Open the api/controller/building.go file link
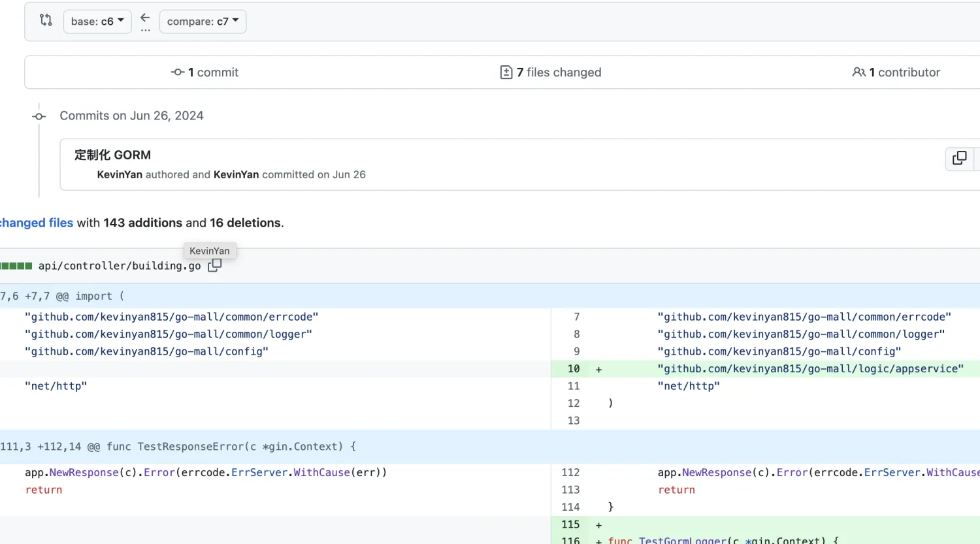Image resolution: width=980 pixels, height=544 pixels. click(x=120, y=266)
